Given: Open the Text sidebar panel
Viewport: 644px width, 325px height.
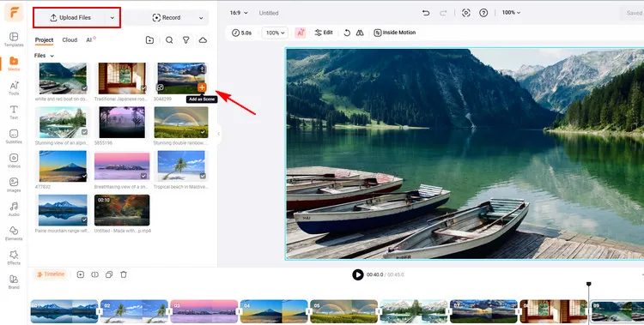Looking at the screenshot, I should (x=14, y=112).
